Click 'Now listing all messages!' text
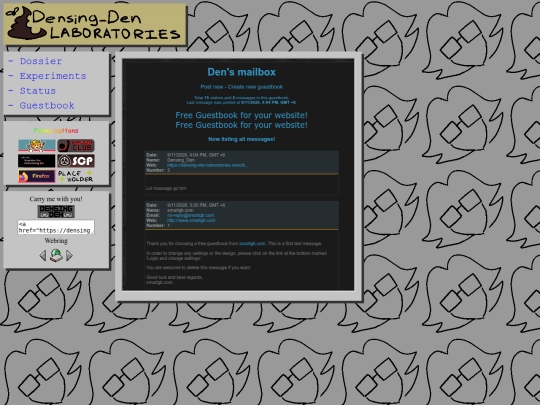The image size is (540, 405). [x=241, y=139]
